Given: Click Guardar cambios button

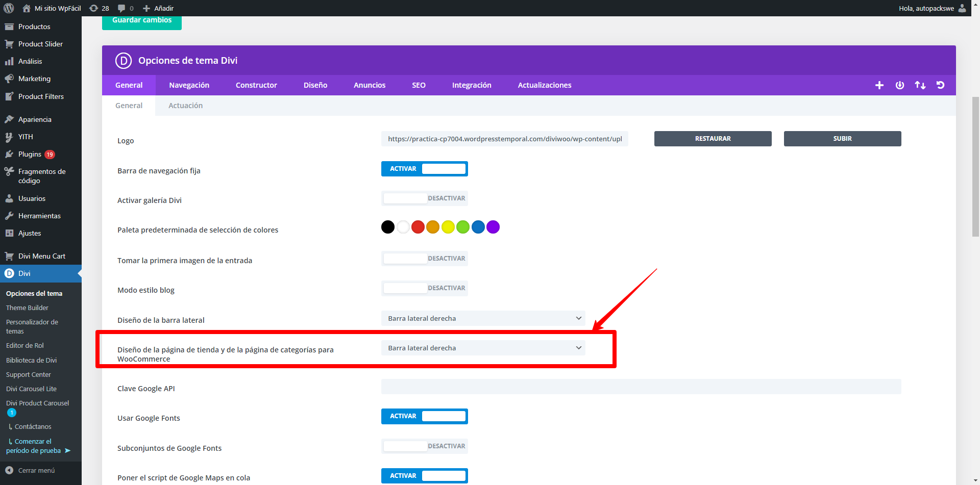Looking at the screenshot, I should click(142, 21).
